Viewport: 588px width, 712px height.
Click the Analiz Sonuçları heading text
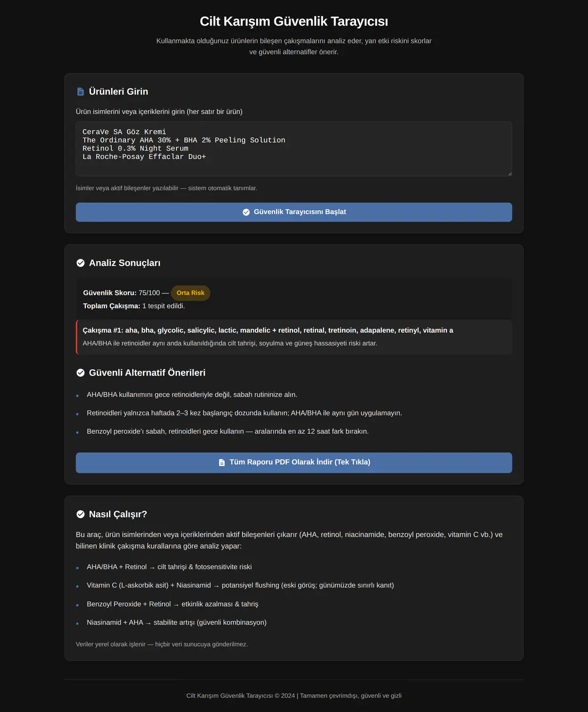[x=125, y=263]
